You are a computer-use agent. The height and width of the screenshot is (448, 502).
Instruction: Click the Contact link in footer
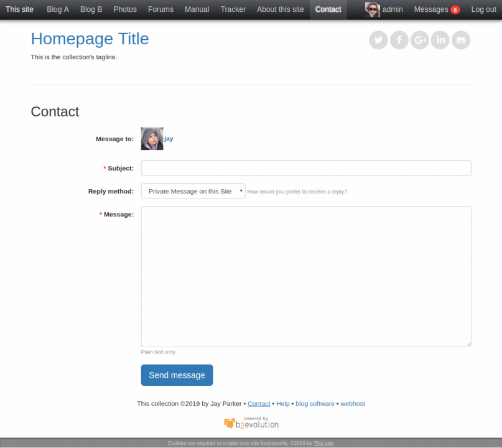point(259,404)
